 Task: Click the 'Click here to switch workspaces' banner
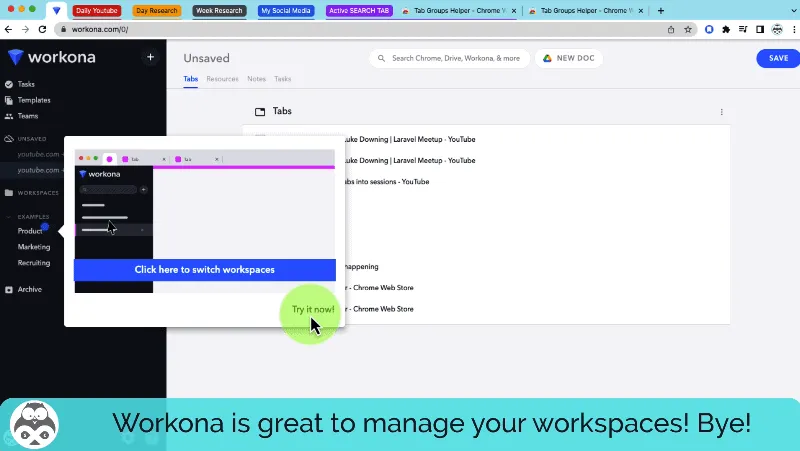pyautogui.click(x=205, y=270)
